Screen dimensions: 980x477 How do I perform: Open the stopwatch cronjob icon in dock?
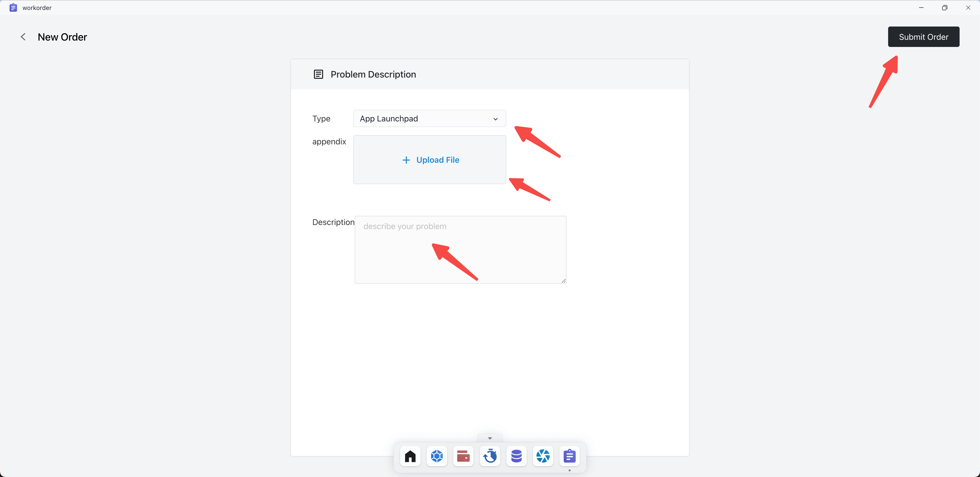[x=490, y=456]
